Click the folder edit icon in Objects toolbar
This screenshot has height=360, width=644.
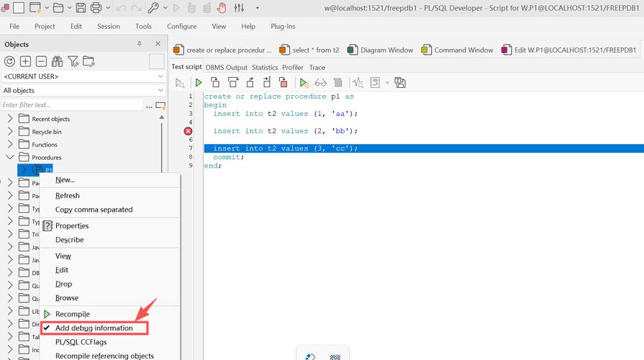coord(89,61)
